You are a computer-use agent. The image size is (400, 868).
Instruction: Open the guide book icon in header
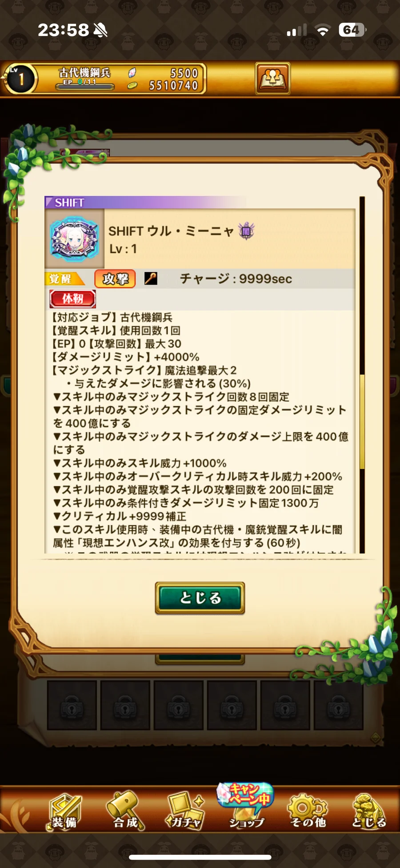(272, 78)
